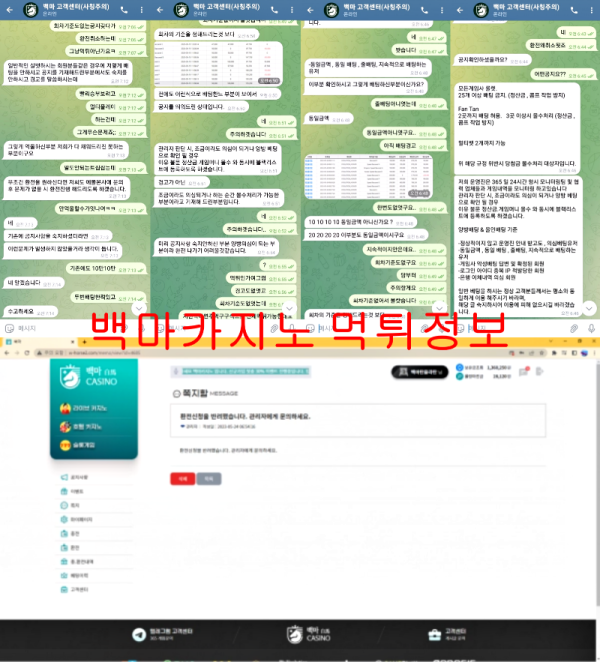Open emoji picker in '수고하세요' chat
This screenshot has width=600, height=662.
(9, 328)
